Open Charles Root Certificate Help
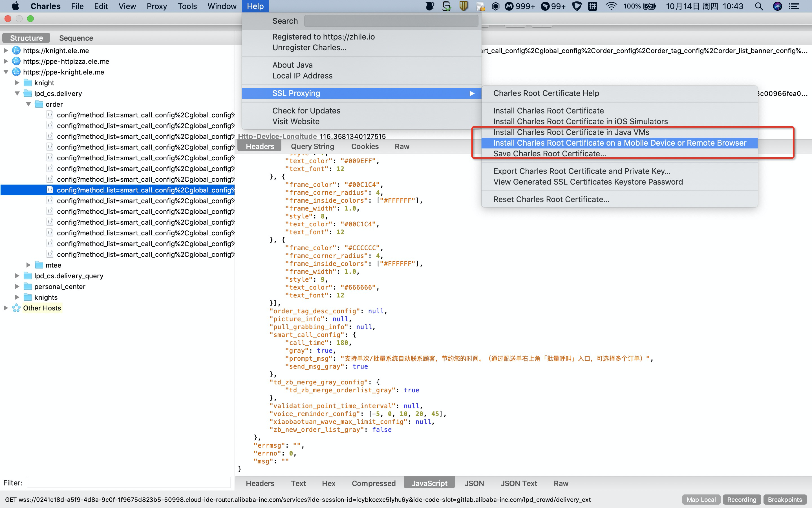Image resolution: width=812 pixels, height=508 pixels. [619, 93]
